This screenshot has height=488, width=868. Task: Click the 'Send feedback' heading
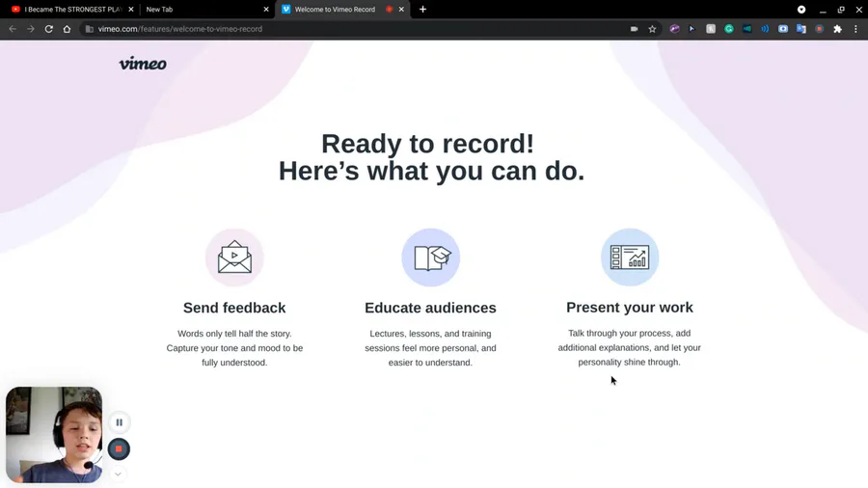pyautogui.click(x=234, y=308)
